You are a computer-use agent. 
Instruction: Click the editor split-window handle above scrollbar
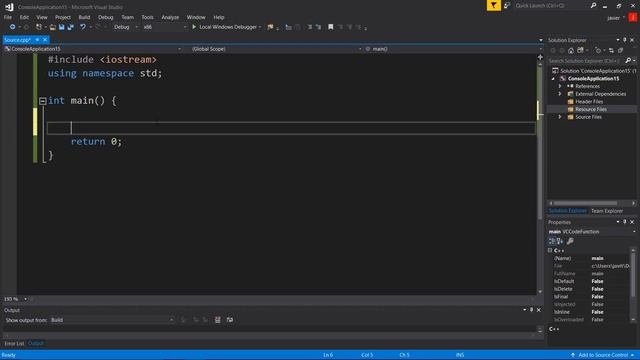(540, 57)
